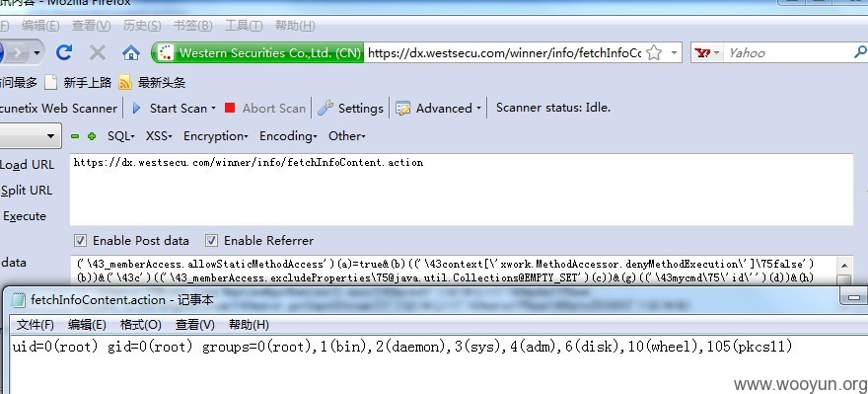Screen dimensions: 868x394
Task: Toggle the Enable Referrer checkbox
Action: (x=211, y=241)
